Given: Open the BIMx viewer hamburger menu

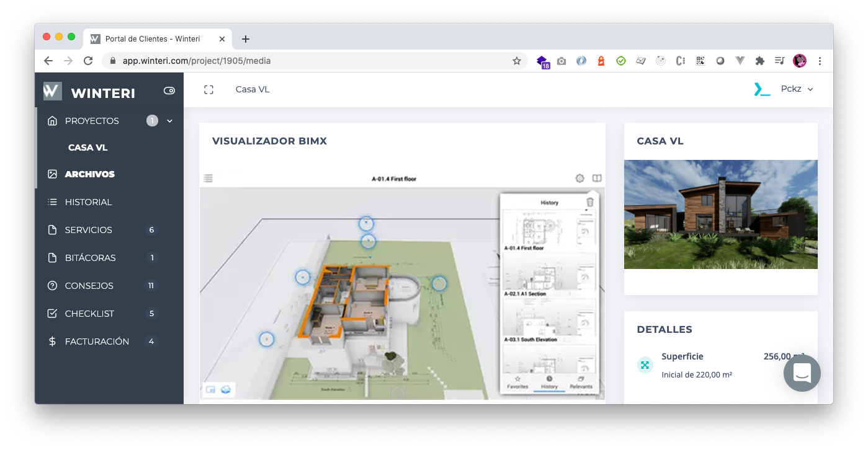Looking at the screenshot, I should coord(208,179).
